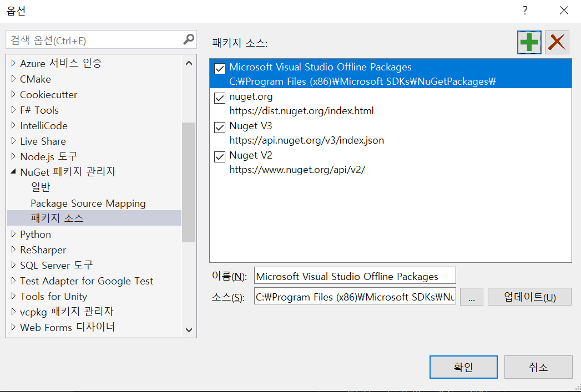Select the ReSharper category label

pyautogui.click(x=43, y=250)
